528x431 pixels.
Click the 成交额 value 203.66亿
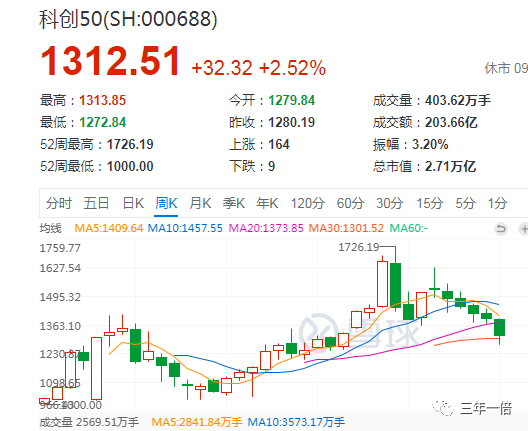point(451,122)
